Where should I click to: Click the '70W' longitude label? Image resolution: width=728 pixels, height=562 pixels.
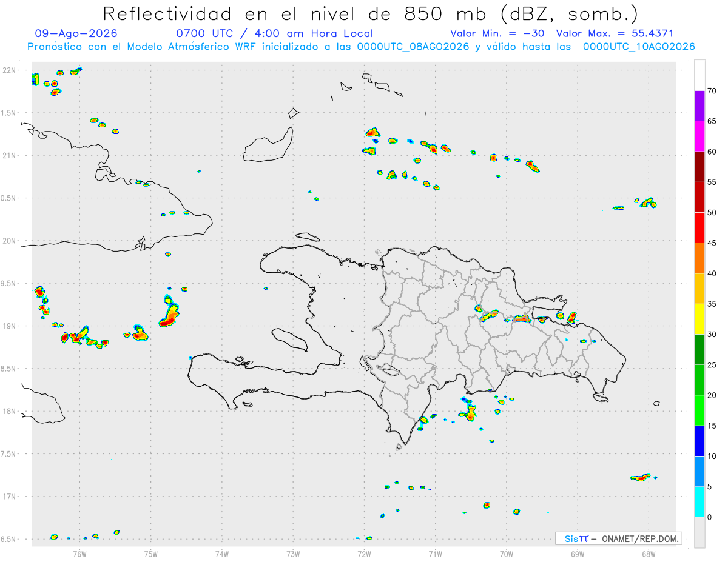pyautogui.click(x=507, y=554)
